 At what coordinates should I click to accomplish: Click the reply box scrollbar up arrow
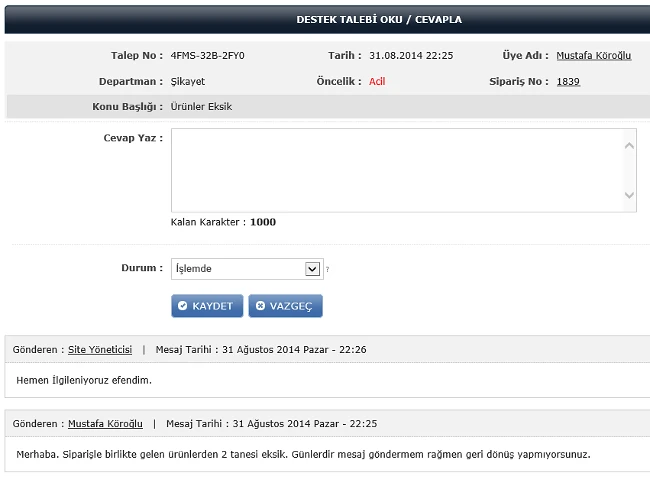[630, 145]
